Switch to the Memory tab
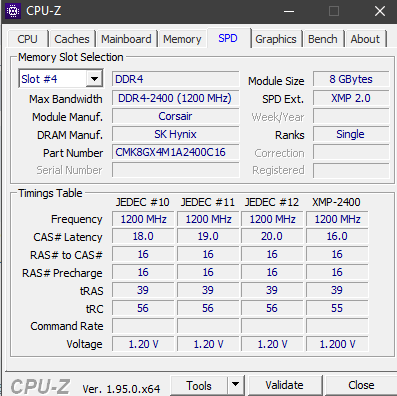397x396 pixels. (182, 39)
